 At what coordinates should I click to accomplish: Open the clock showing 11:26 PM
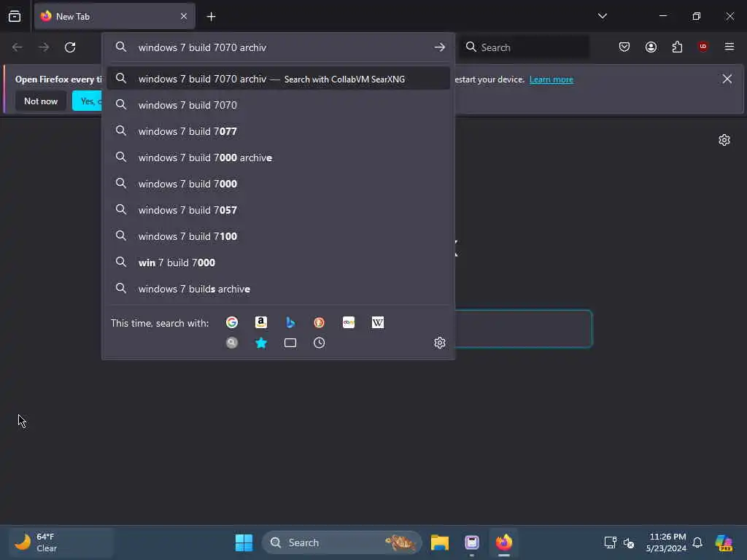tap(667, 542)
